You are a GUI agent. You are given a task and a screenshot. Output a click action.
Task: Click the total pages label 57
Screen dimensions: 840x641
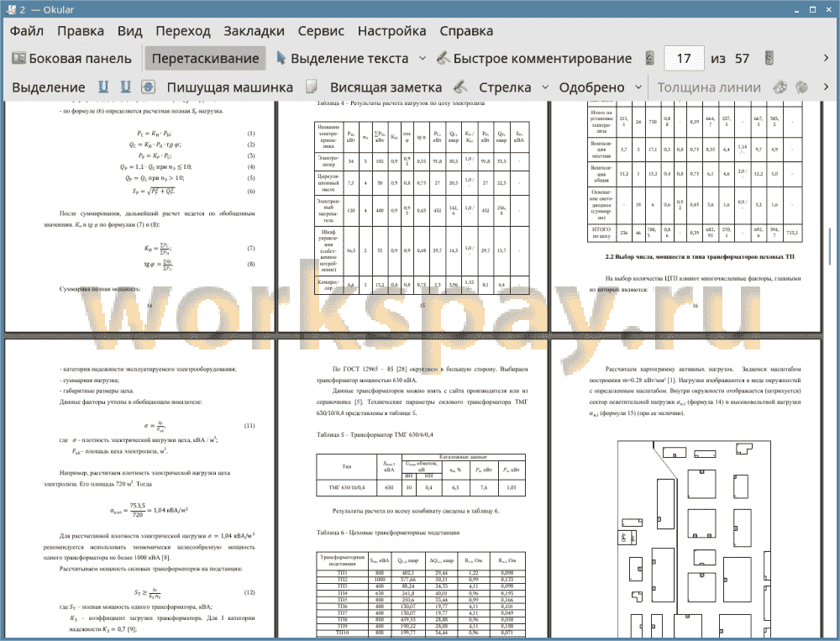coord(742,59)
